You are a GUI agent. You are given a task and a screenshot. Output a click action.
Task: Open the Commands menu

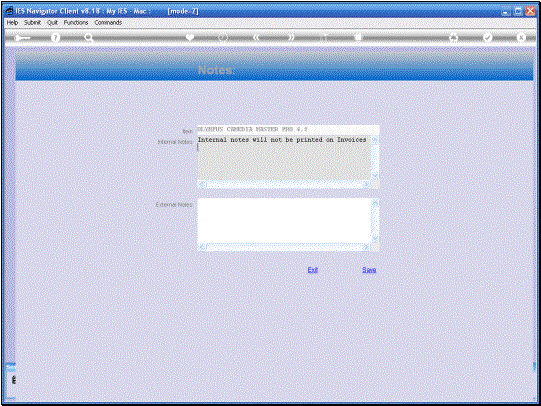108,22
